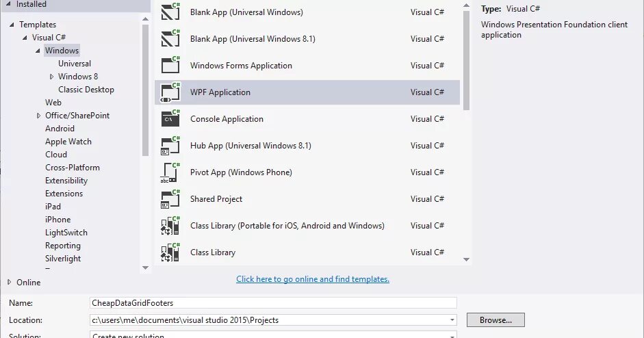
Task: Click the Blank App (Universal Windows 8.1) icon
Action: (170, 38)
